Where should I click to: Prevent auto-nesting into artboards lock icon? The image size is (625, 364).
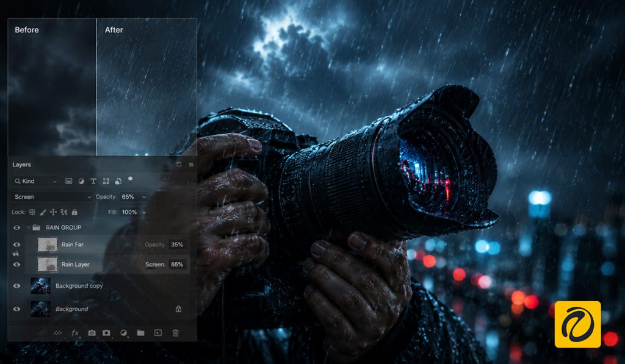63,212
